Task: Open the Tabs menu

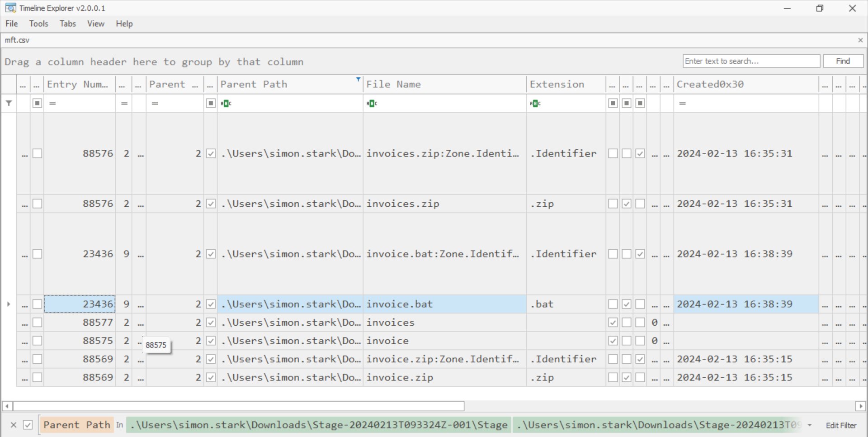Action: pos(68,24)
